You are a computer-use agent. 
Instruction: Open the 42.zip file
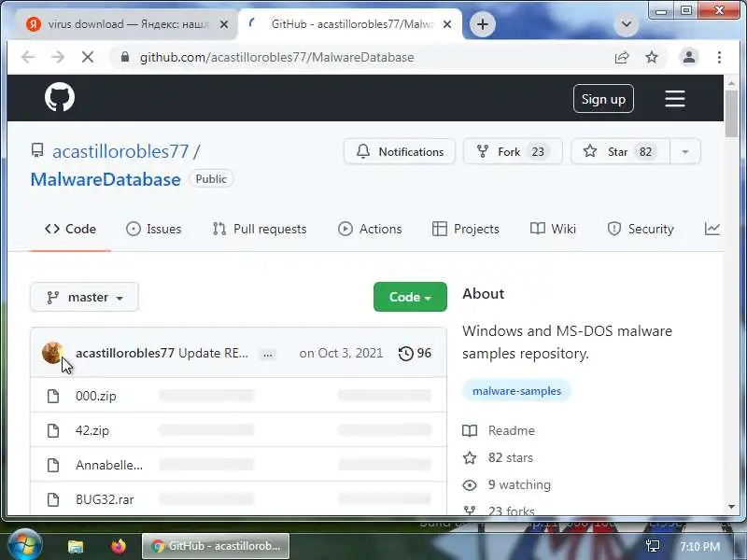point(92,430)
